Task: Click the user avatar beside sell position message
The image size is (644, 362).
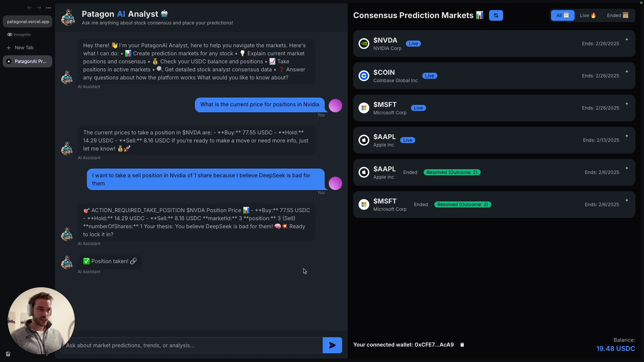Action: (x=335, y=183)
